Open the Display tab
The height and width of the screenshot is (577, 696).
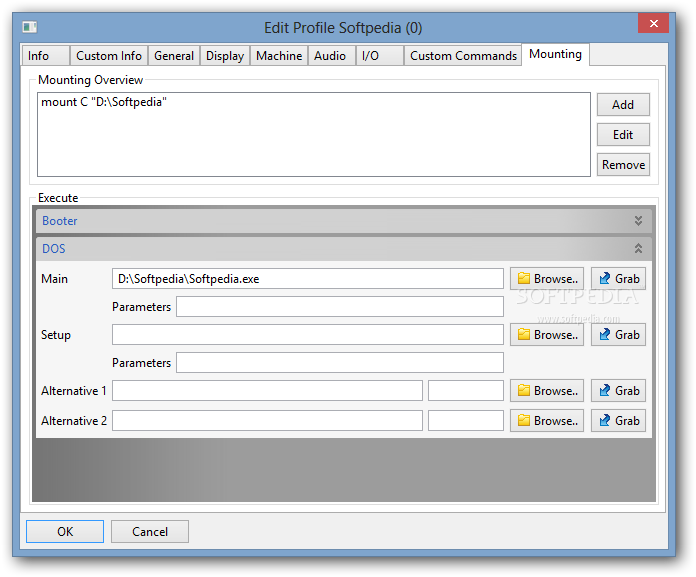[225, 56]
